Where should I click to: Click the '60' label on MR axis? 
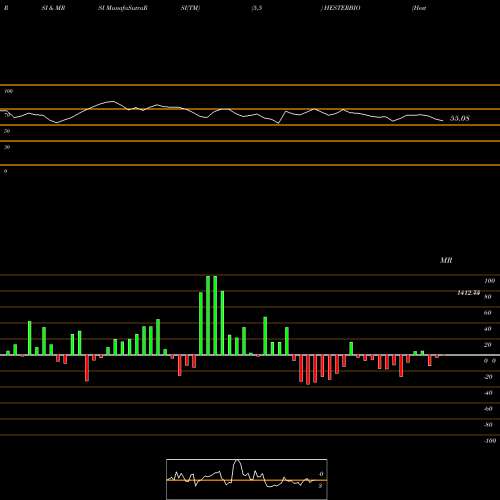(488, 313)
